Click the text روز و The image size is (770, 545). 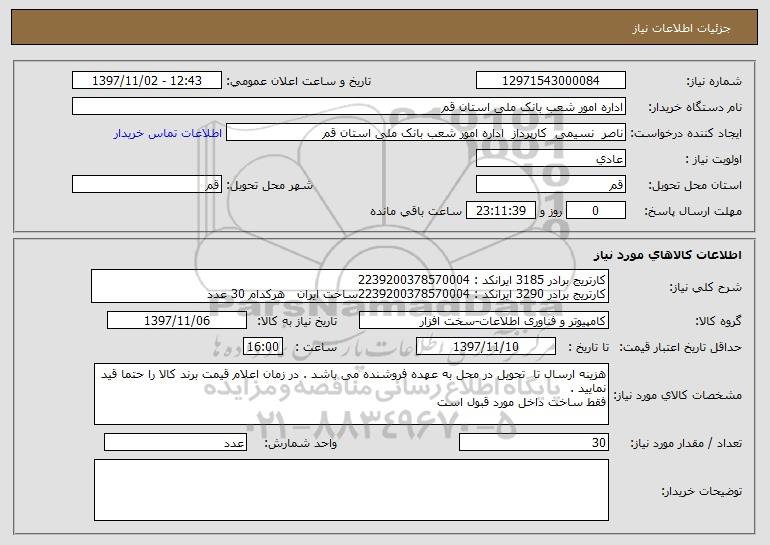(550, 211)
